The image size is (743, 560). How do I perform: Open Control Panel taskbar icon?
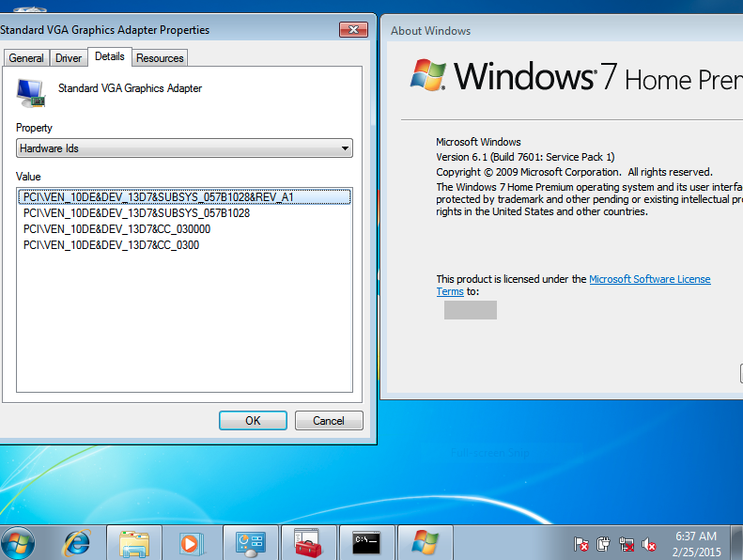251,543
